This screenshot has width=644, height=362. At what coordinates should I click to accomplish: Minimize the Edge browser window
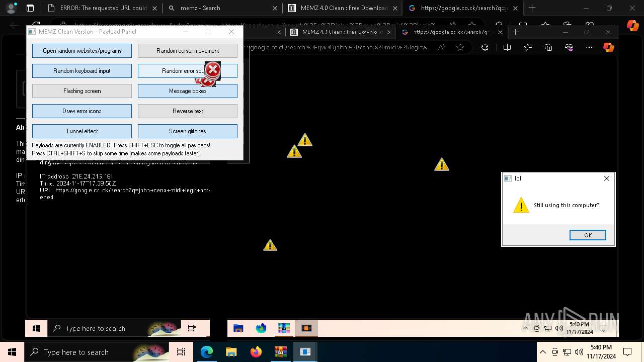click(586, 8)
